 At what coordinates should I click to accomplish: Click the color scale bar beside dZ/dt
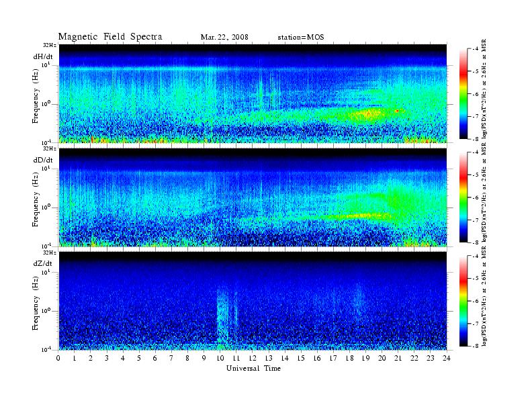(463, 301)
